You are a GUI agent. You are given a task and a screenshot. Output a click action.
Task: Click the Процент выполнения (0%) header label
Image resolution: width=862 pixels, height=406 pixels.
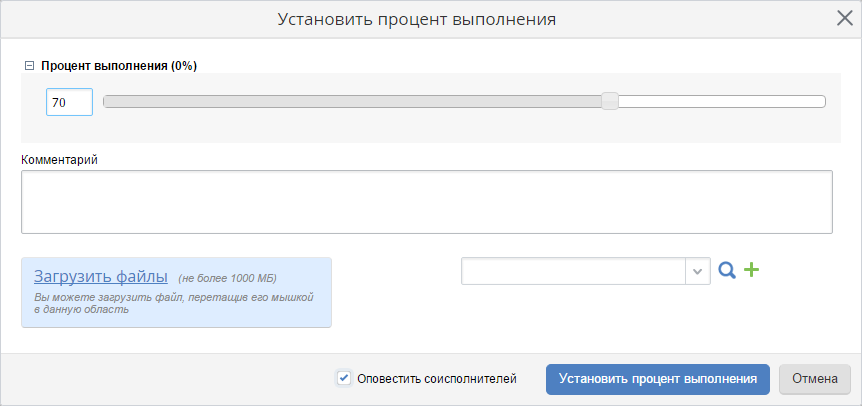click(119, 66)
